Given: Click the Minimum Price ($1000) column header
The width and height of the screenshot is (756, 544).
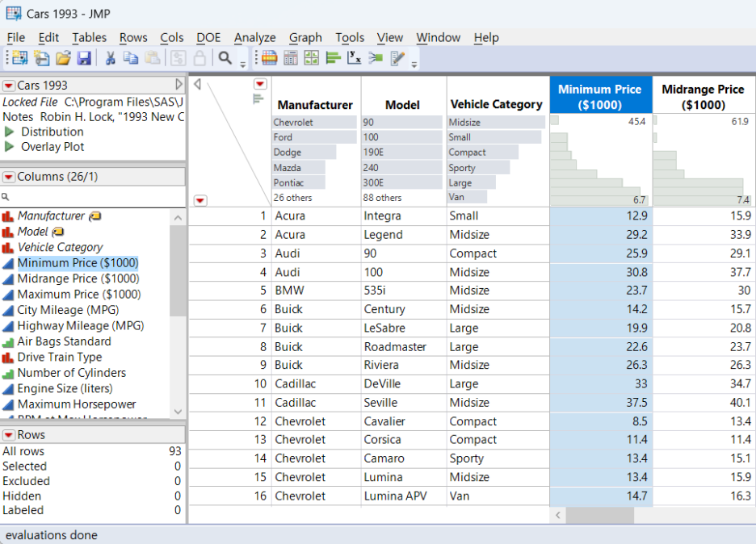Looking at the screenshot, I should click(600, 96).
